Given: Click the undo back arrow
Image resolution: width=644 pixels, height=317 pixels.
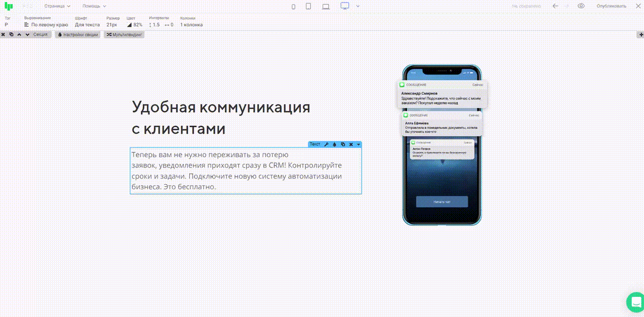Looking at the screenshot, I should click(x=555, y=6).
